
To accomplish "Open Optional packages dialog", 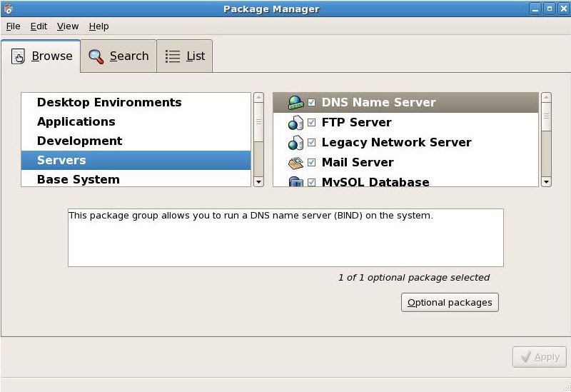I will click(x=450, y=303).
